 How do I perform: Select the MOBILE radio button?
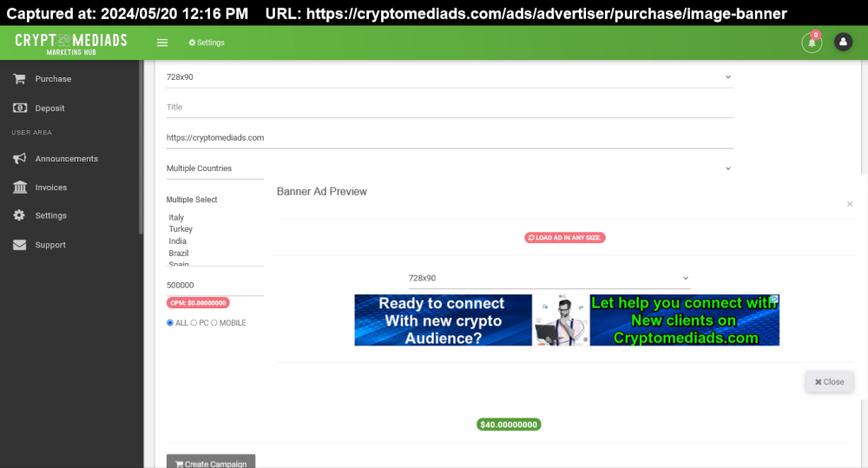(x=214, y=323)
